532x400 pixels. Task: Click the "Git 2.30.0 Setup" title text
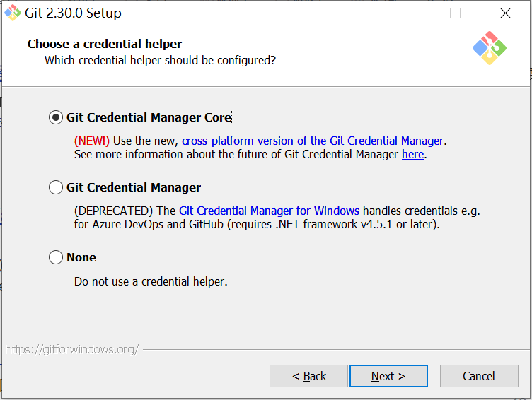pyautogui.click(x=73, y=13)
